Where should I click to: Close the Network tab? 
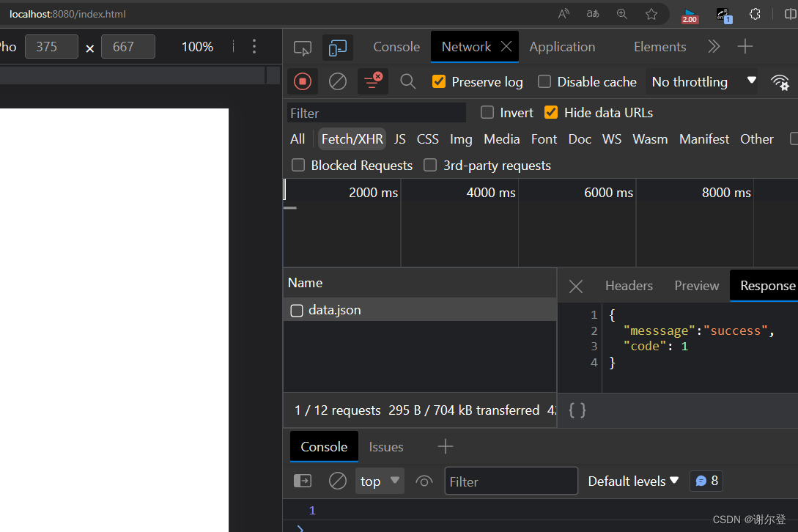[506, 46]
